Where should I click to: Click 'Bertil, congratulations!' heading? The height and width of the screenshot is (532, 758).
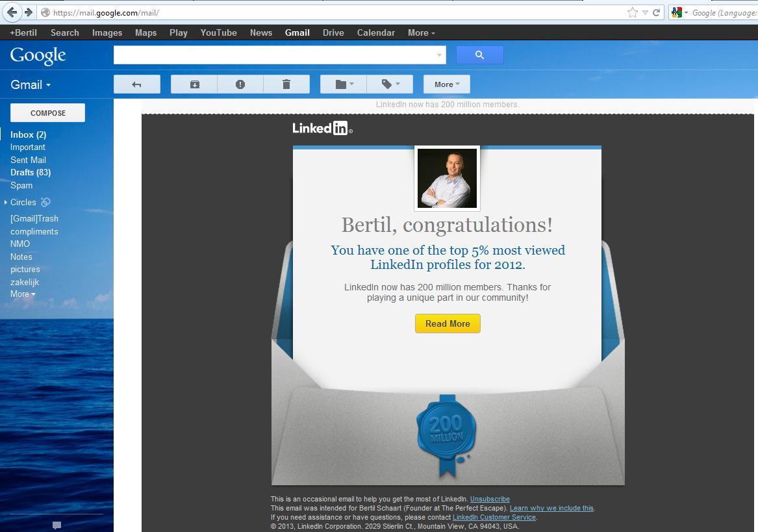click(x=447, y=225)
